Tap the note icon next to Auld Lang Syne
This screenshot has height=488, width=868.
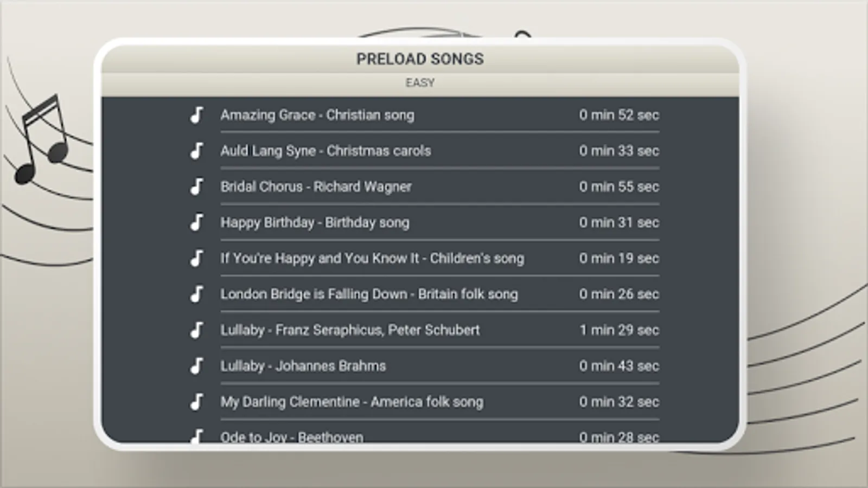tap(196, 151)
